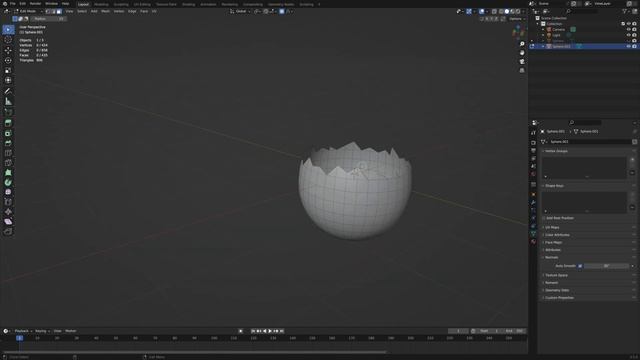Collapse the Normals panel

pos(551,258)
